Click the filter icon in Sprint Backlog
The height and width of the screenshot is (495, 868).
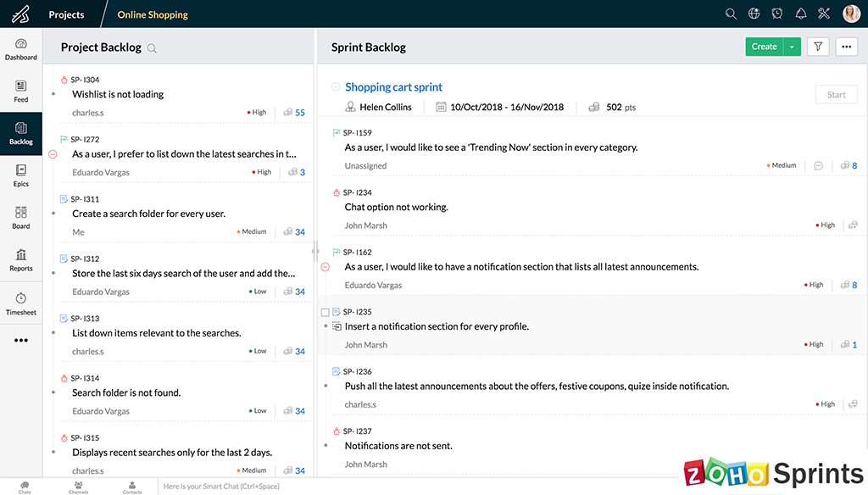[818, 47]
